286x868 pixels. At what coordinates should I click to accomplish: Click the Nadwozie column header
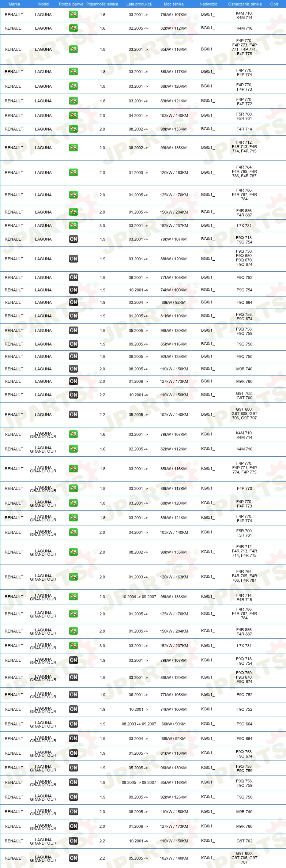(208, 4)
